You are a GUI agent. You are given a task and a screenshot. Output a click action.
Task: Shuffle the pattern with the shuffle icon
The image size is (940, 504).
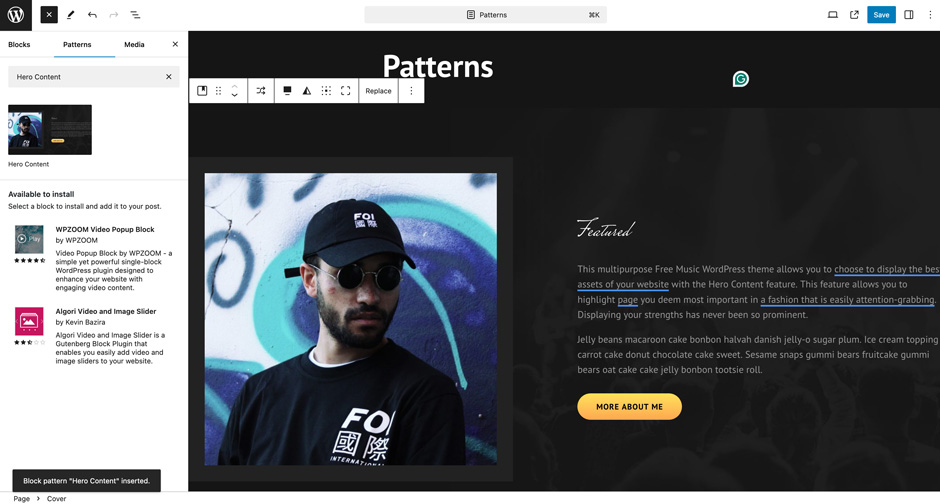261,91
